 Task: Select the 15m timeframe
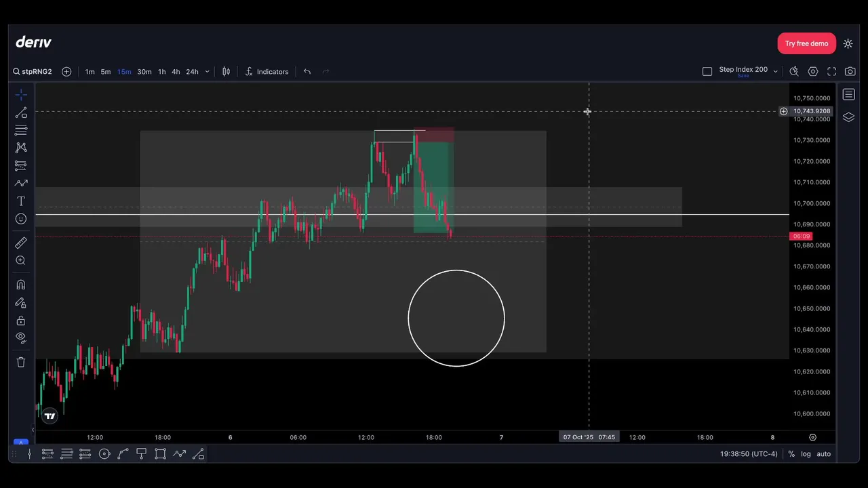tap(124, 71)
